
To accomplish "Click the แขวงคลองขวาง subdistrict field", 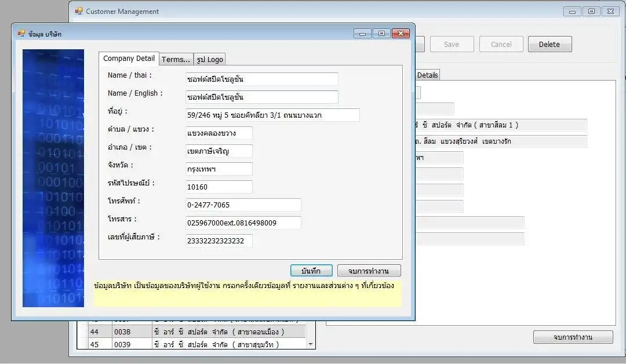I will (219, 133).
